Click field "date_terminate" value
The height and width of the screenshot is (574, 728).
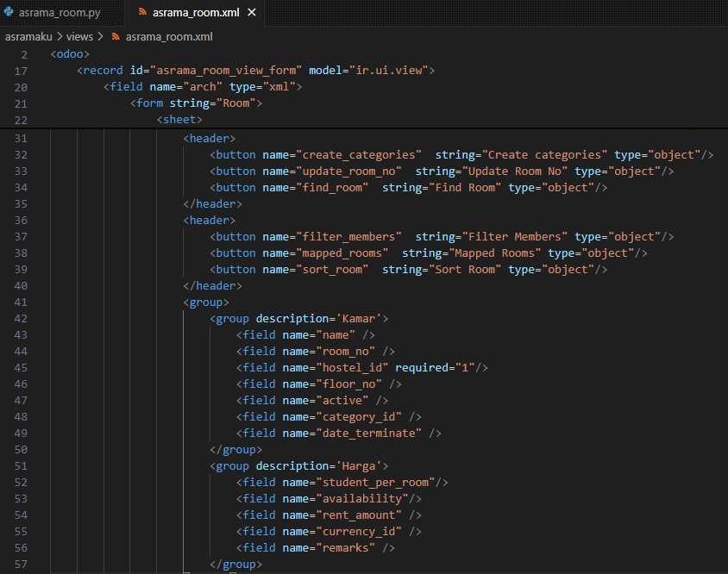coord(368,434)
